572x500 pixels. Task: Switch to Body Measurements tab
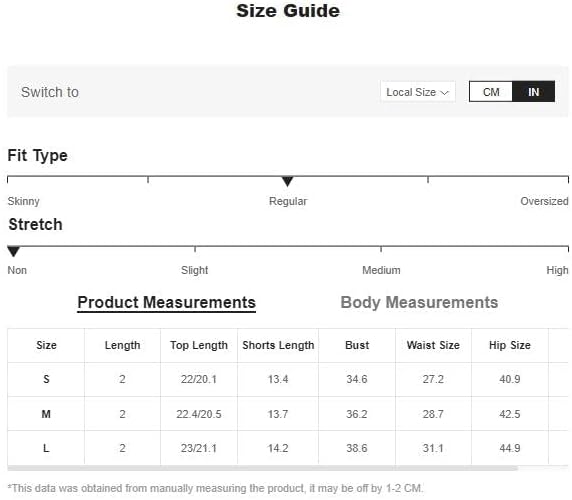point(419,302)
